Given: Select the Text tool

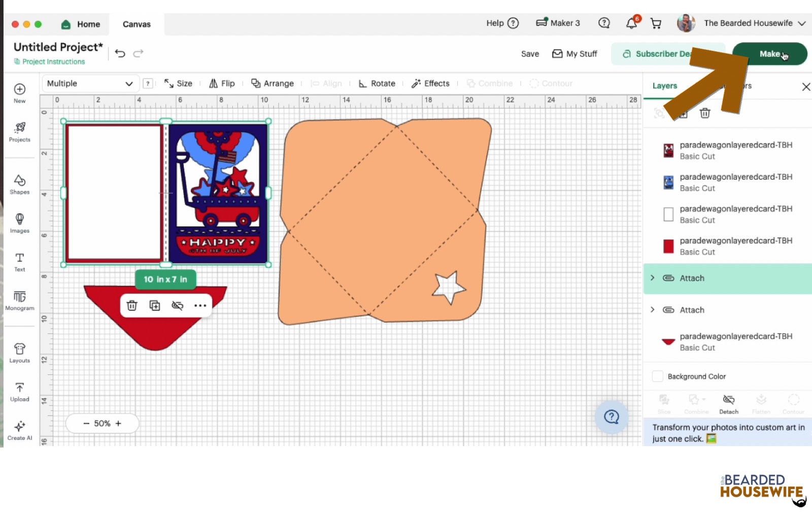Looking at the screenshot, I should click(20, 262).
